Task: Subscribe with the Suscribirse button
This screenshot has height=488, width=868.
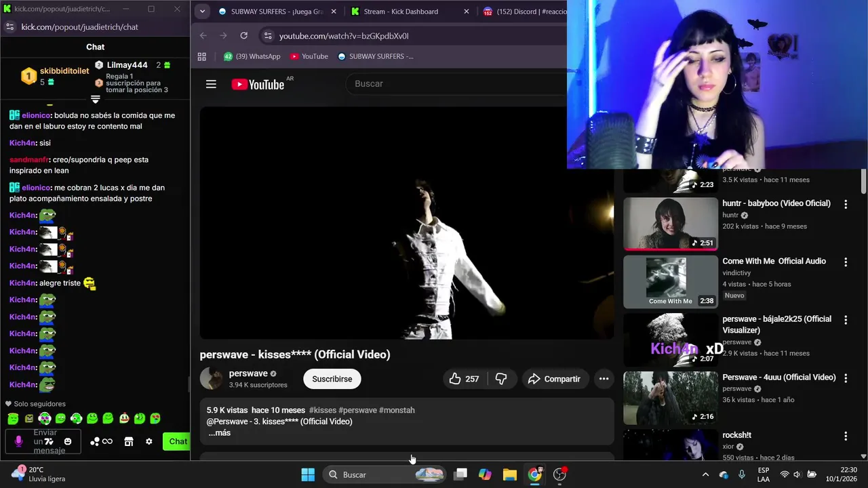Action: 332,379
